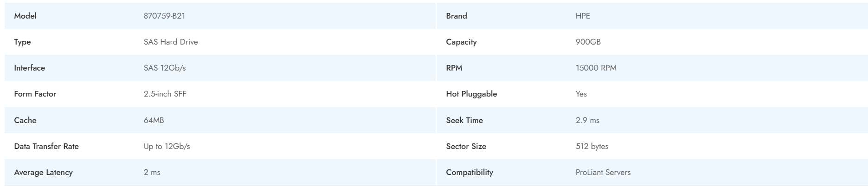
Task: Select the Form Factor label
Action: click(35, 94)
